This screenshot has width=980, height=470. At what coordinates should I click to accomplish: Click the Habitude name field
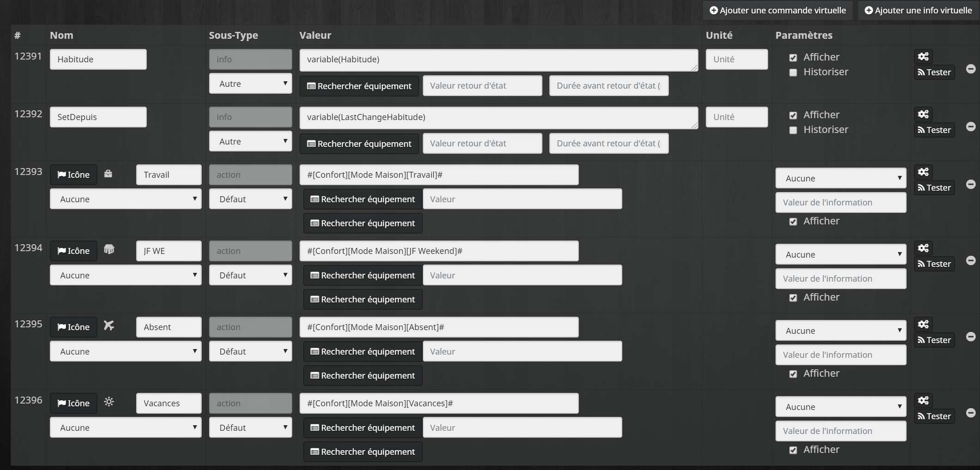pyautogui.click(x=98, y=59)
